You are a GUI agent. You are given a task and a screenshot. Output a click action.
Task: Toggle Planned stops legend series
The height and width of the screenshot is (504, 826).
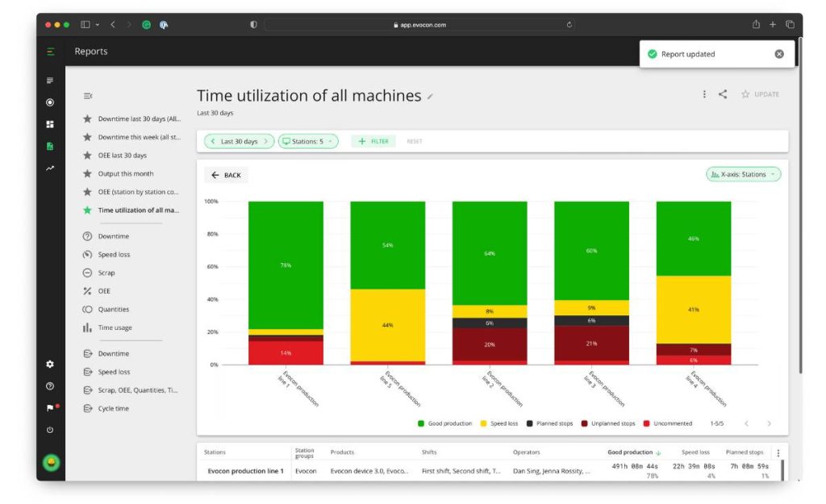pos(549,423)
